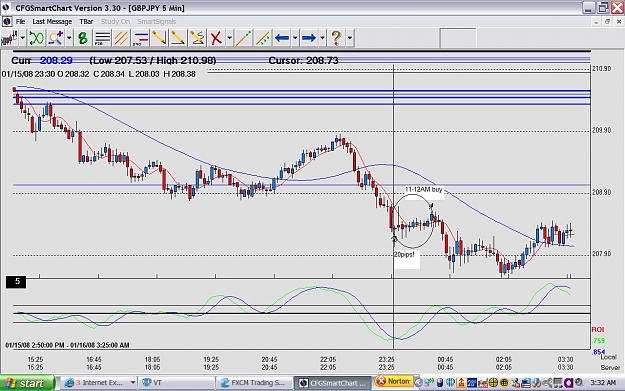
Task: Select the pencil horizontal line drawing tool
Action: [x=178, y=38]
